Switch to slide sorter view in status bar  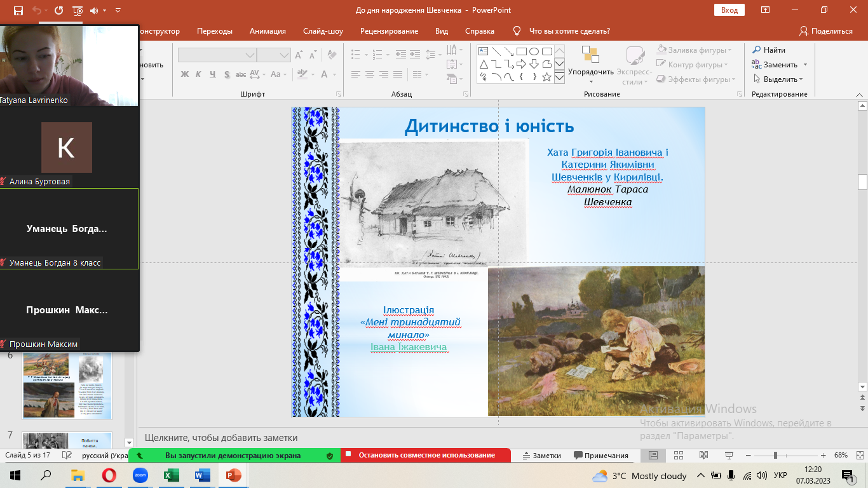[678, 456]
